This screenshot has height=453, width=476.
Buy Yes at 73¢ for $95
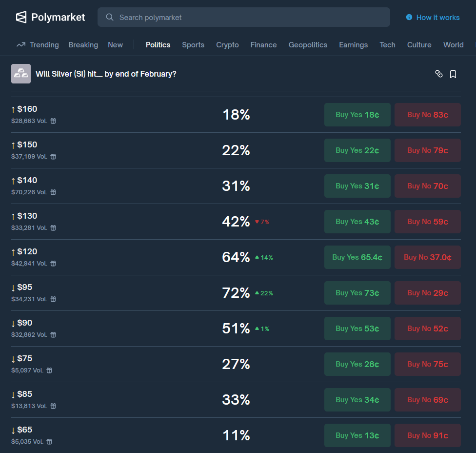click(x=357, y=293)
